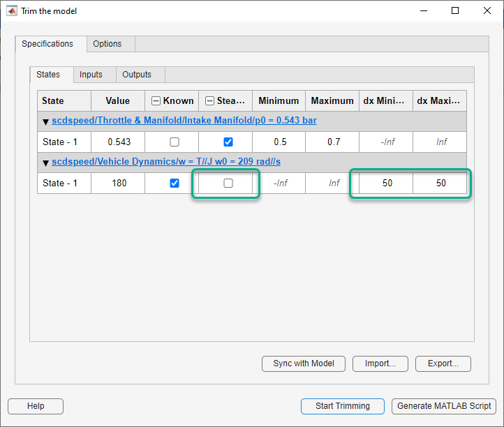Click the Maximum column header
504x427 pixels.
[332, 101]
